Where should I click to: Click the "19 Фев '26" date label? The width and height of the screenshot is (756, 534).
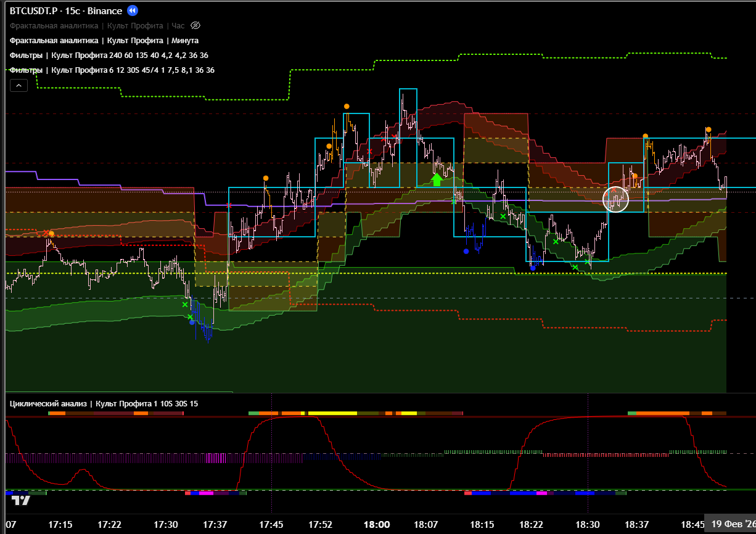click(733, 524)
